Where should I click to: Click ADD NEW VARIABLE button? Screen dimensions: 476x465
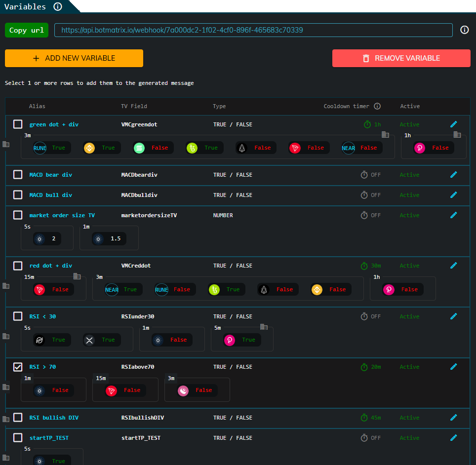(74, 58)
